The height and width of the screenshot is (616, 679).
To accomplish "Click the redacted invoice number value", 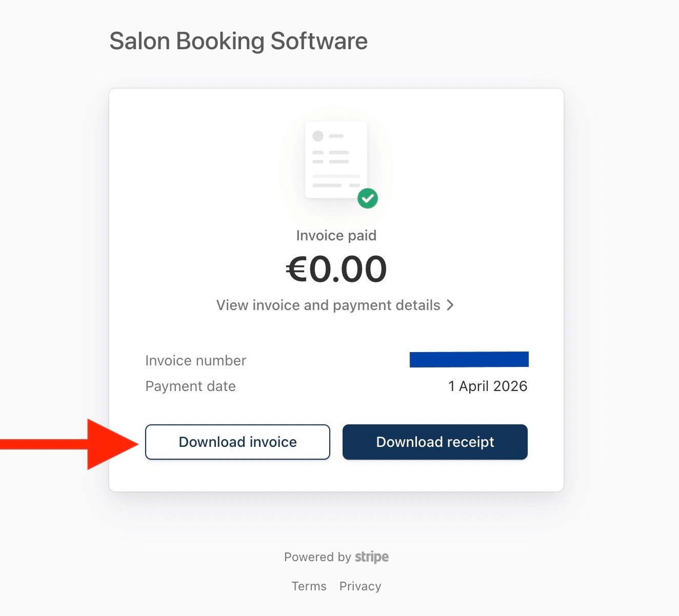I will pyautogui.click(x=469, y=359).
